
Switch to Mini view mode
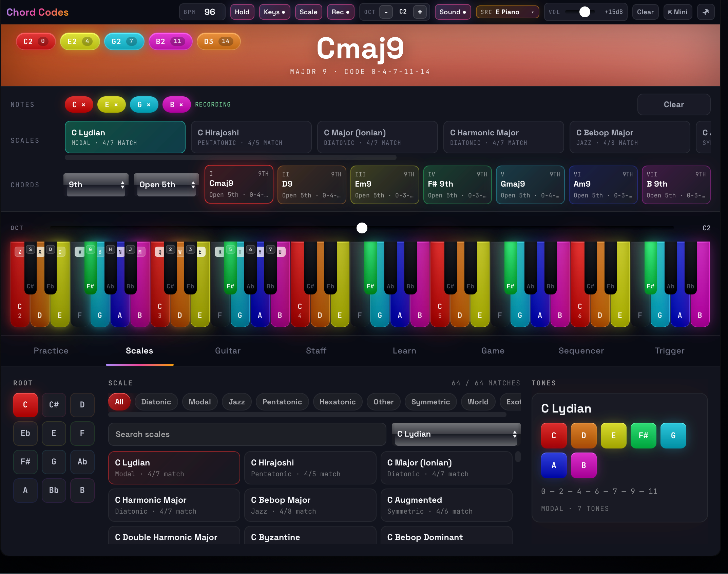(678, 12)
